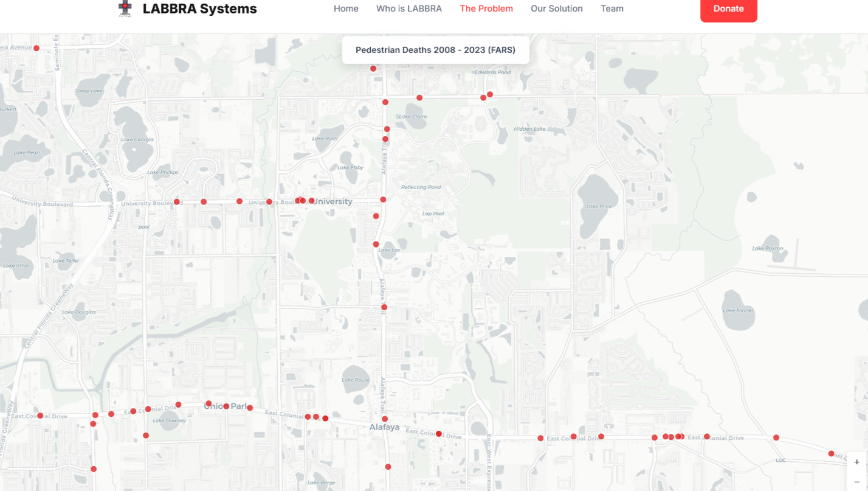
Task: Click the red marker near Lake Lee
Action: pyautogui.click(x=376, y=244)
